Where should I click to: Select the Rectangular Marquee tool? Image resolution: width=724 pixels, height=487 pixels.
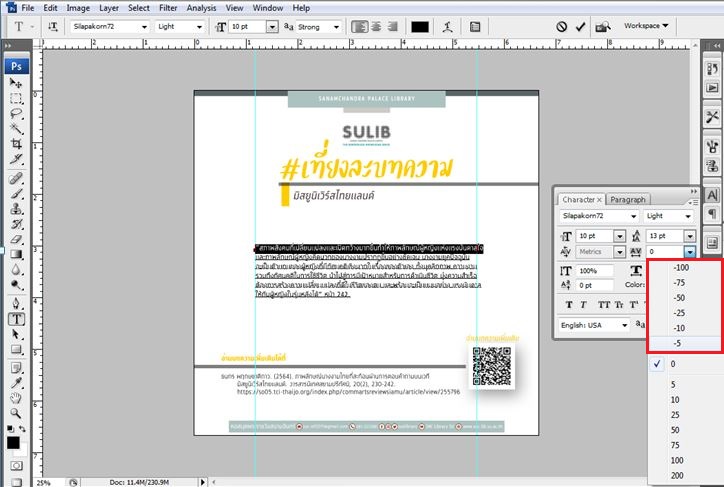coord(16,98)
